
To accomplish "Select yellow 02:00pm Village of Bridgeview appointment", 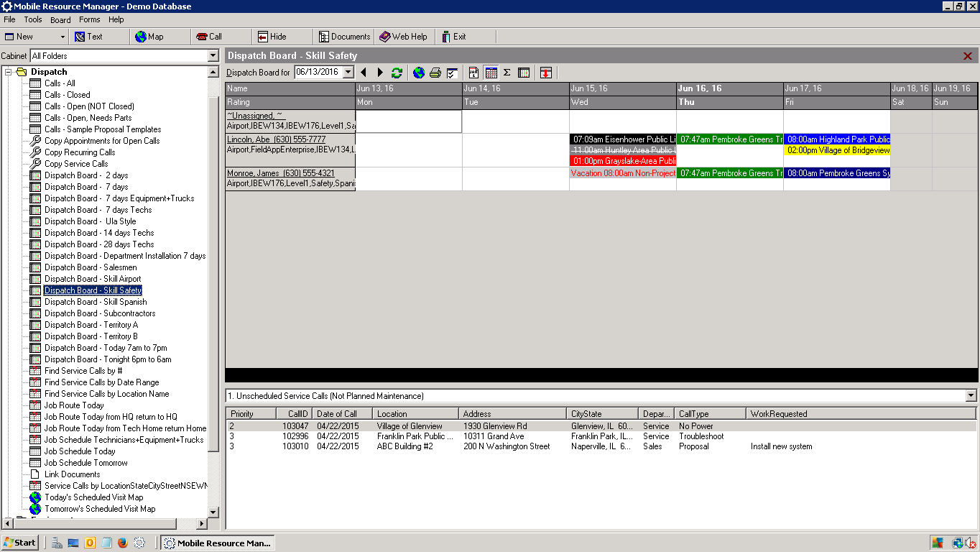I will (x=837, y=150).
